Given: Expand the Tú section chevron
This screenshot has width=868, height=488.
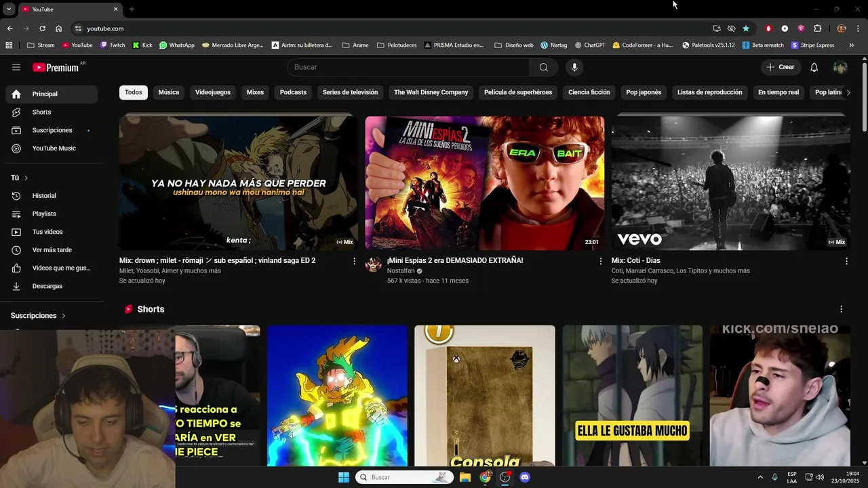Looking at the screenshot, I should coord(26,178).
